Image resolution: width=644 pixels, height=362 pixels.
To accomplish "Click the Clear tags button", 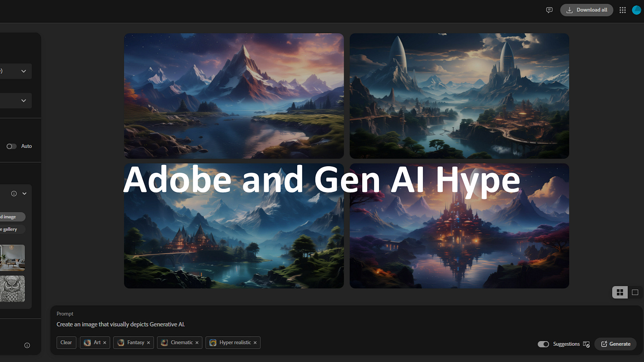I will (x=66, y=343).
